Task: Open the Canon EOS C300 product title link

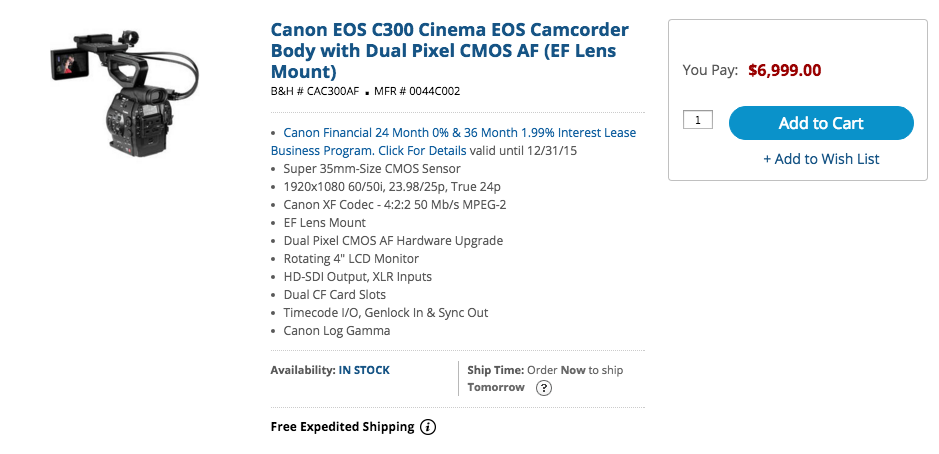Action: pos(450,50)
